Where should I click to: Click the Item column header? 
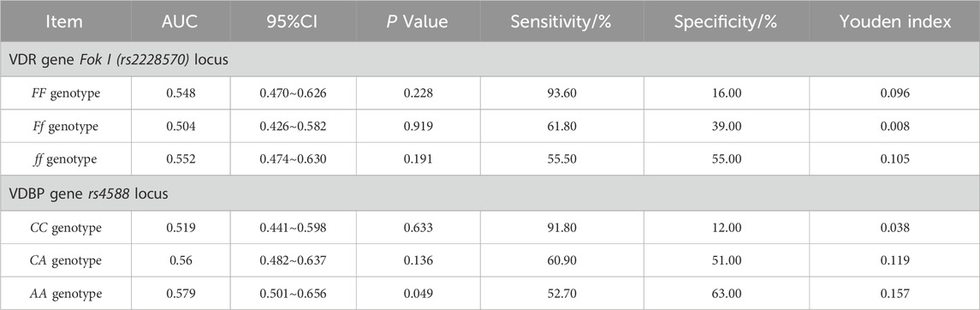[65, 21]
